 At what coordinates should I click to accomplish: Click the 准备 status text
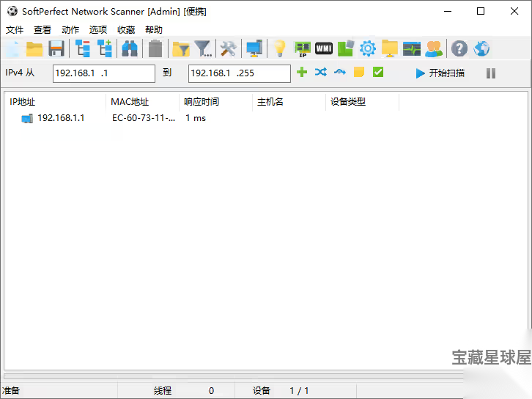click(x=11, y=390)
